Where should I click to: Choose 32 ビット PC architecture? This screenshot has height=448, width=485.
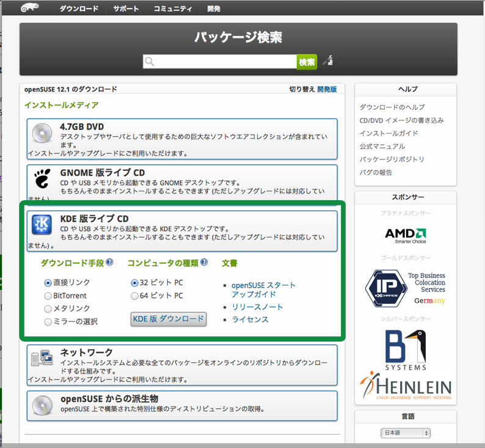click(134, 283)
